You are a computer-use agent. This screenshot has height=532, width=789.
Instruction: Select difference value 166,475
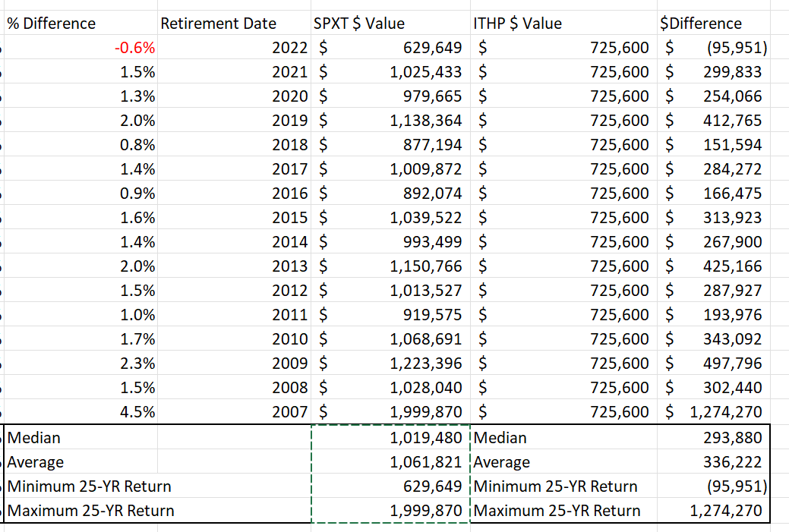pyautogui.click(x=714, y=193)
